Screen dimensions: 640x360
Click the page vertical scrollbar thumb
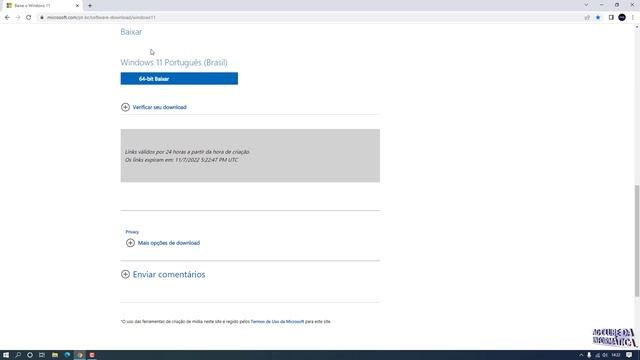636,241
